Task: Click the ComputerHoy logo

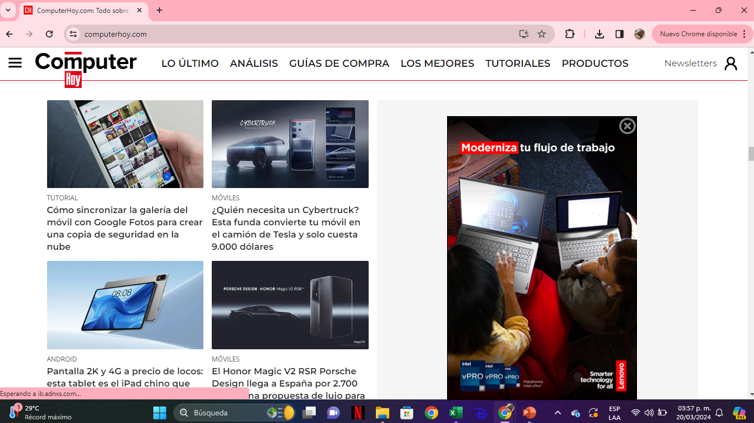Action: [x=86, y=69]
